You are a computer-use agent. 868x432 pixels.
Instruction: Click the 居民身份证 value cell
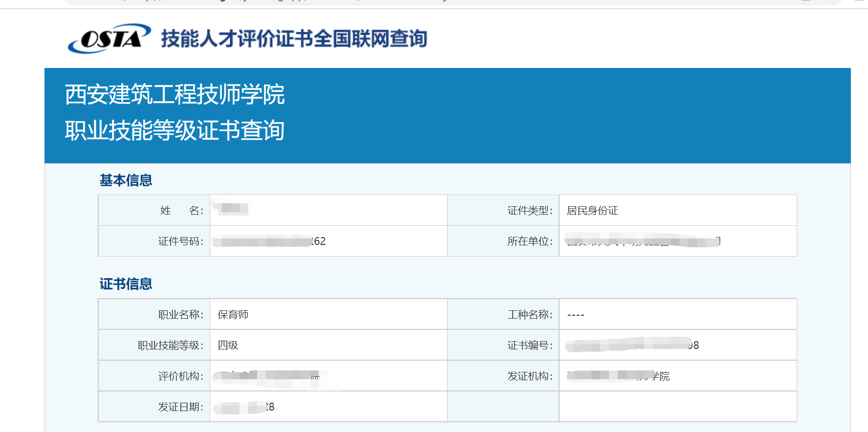(x=592, y=211)
